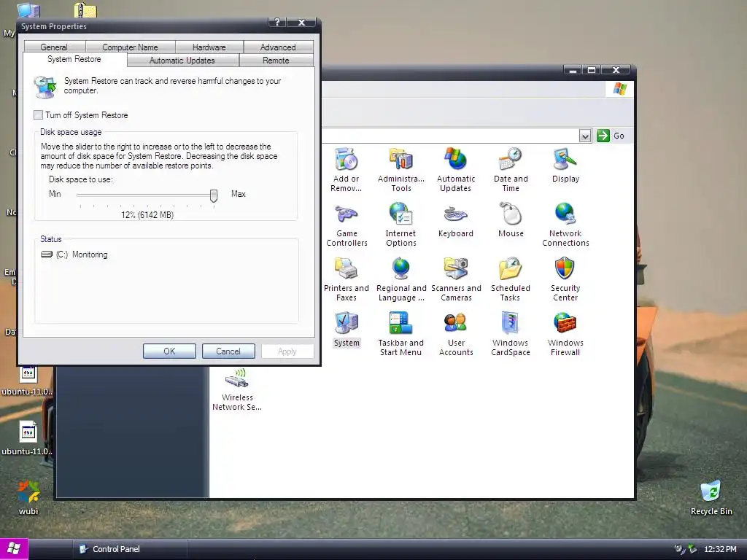Click Control Panel taskbar button
Image resolution: width=747 pixels, height=560 pixels.
click(130, 549)
